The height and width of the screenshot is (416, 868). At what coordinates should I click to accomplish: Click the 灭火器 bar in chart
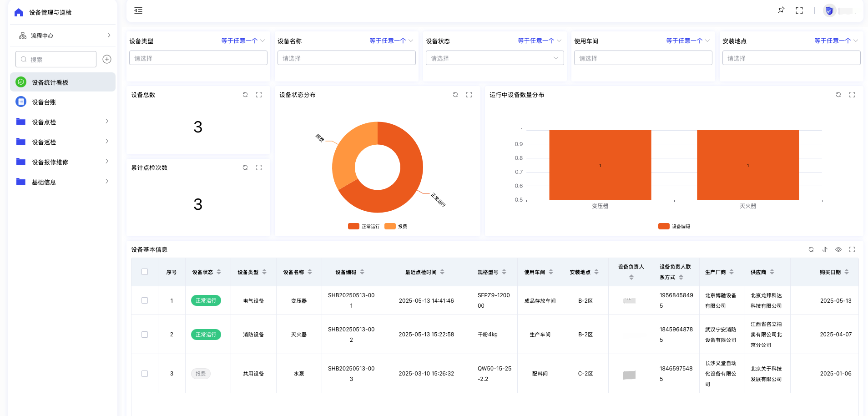[x=748, y=165]
